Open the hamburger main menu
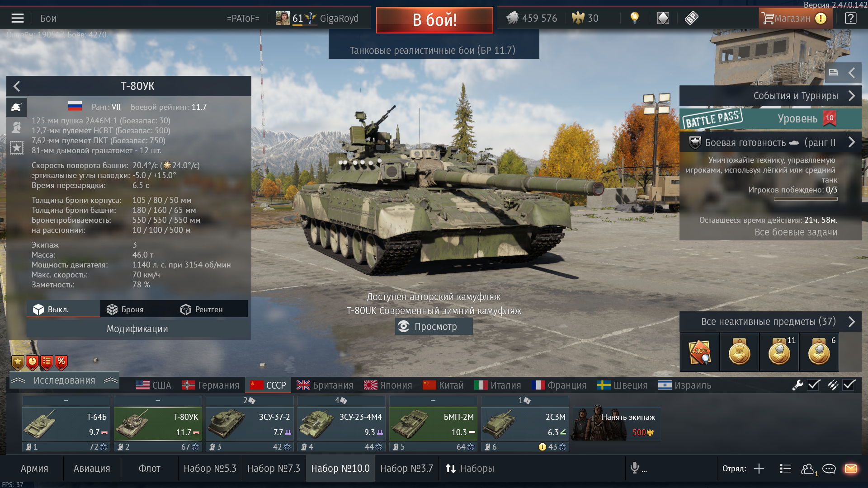This screenshot has height=488, width=868. coord(18,18)
